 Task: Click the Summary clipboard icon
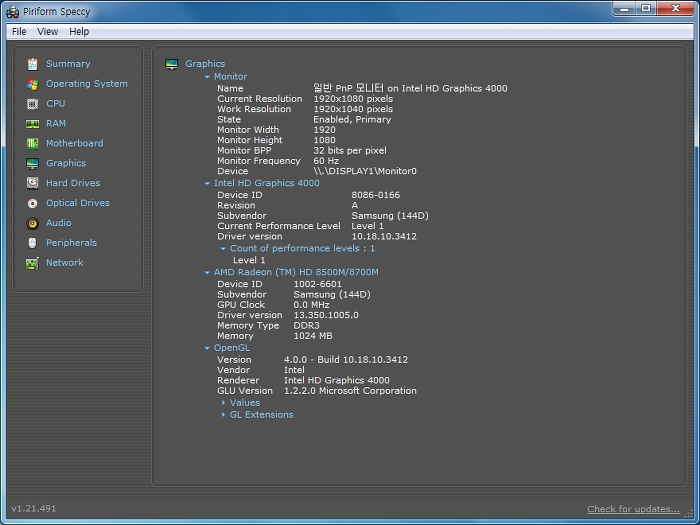click(32, 64)
